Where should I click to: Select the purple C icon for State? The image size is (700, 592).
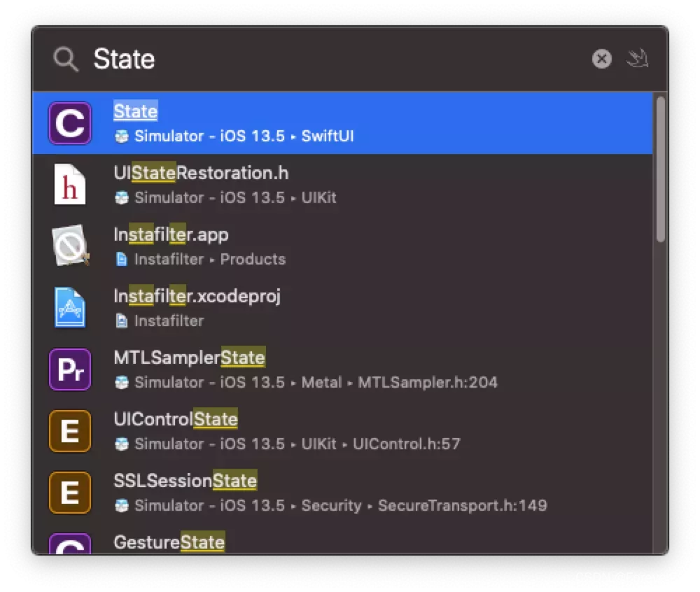click(70, 123)
